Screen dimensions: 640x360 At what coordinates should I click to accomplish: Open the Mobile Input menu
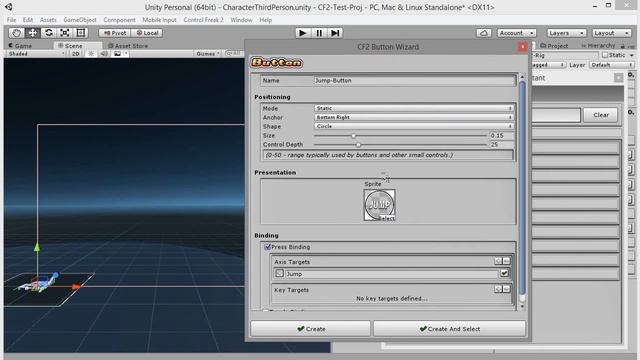159,20
